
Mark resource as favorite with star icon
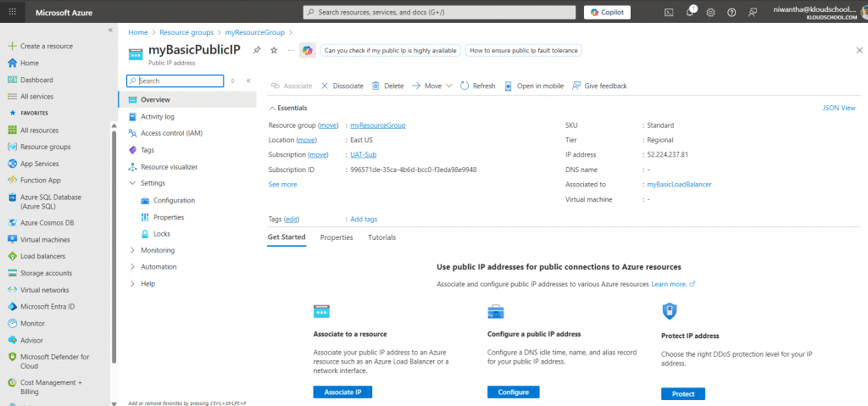tap(274, 51)
